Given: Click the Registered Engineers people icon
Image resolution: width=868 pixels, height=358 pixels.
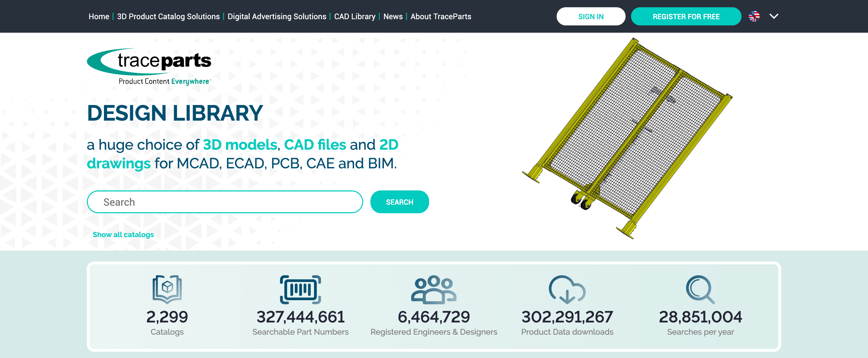Looking at the screenshot, I should point(434,289).
